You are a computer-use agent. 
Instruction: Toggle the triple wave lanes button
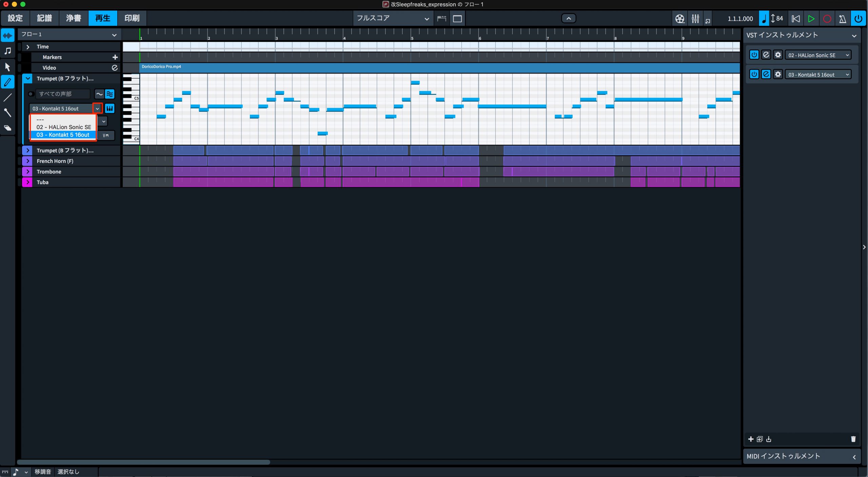(110, 94)
